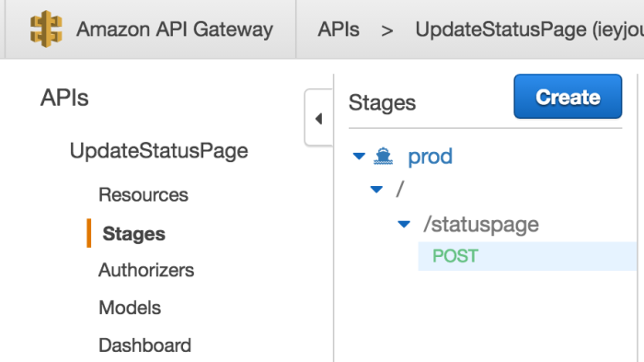Click the APIs heading in the sidebar
The height and width of the screenshot is (362, 644).
[64, 98]
